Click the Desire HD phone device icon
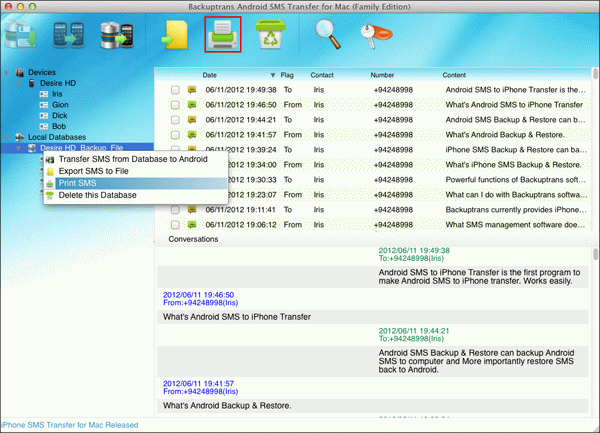 pyautogui.click(x=32, y=83)
